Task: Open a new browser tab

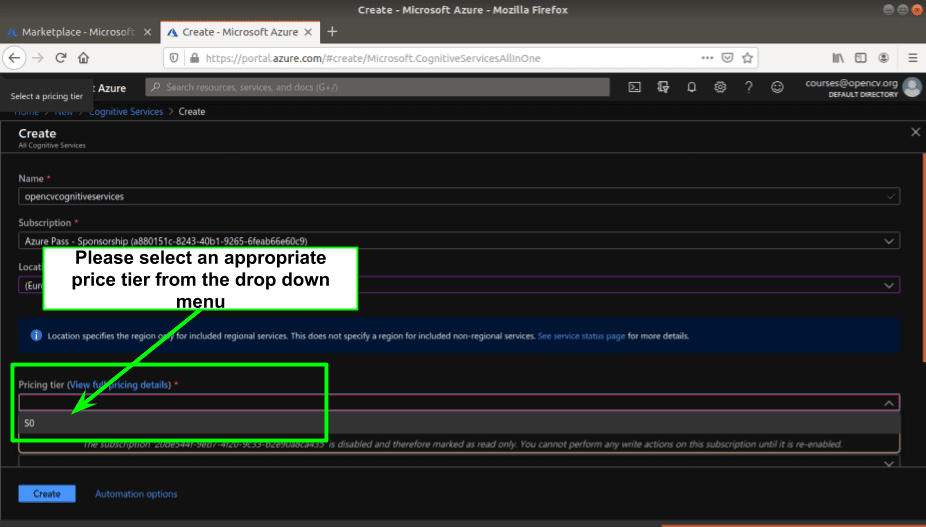Action: [332, 32]
